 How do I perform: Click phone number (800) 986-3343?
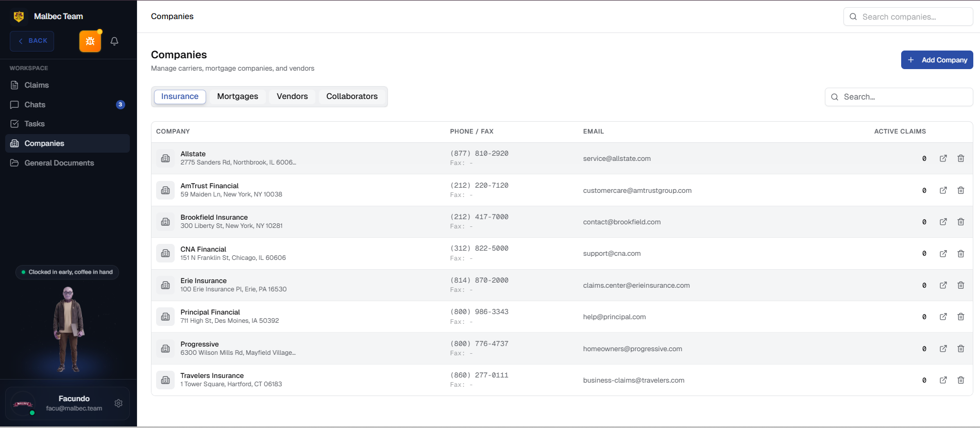point(479,312)
